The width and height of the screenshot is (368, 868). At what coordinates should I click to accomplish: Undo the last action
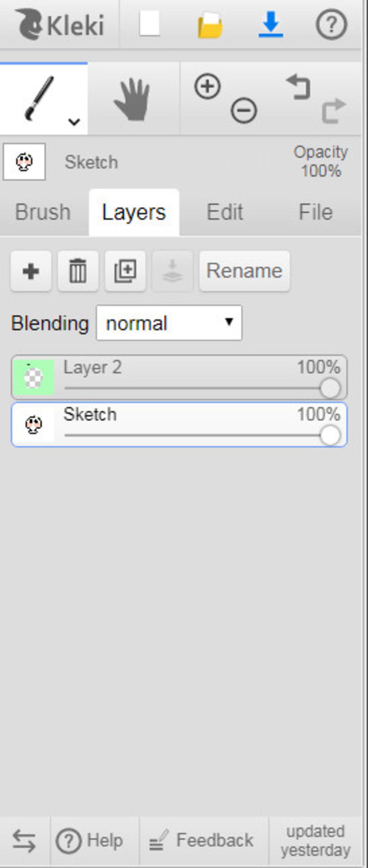(298, 87)
